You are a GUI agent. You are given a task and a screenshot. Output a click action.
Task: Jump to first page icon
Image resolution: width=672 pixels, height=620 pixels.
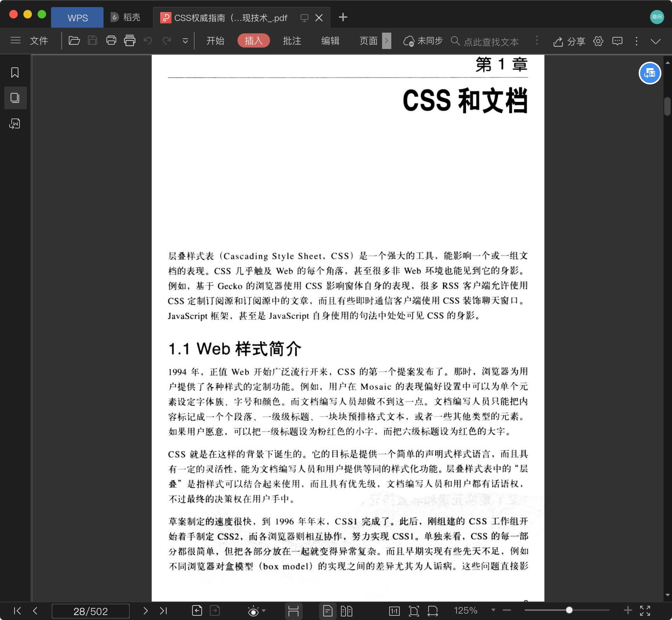(x=17, y=611)
